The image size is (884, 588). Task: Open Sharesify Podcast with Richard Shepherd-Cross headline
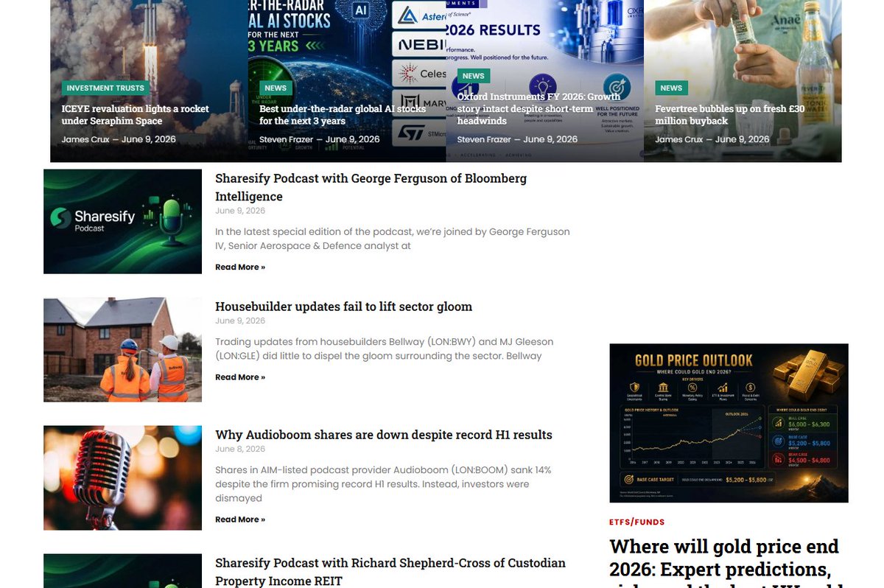click(390, 572)
